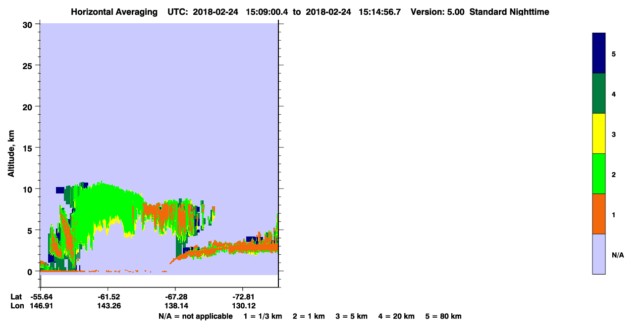Click the bright green color bar segment labeled 2
The image size is (644, 330).
tap(599, 174)
